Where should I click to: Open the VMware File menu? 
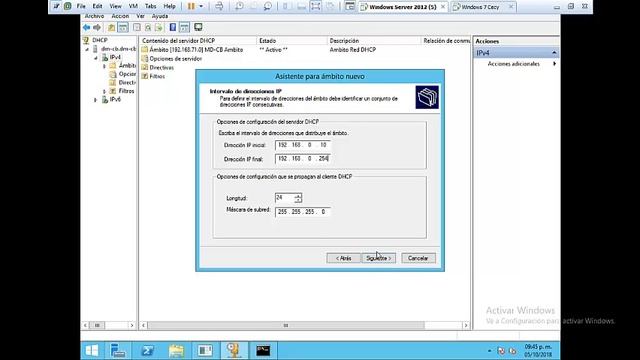point(81,6)
